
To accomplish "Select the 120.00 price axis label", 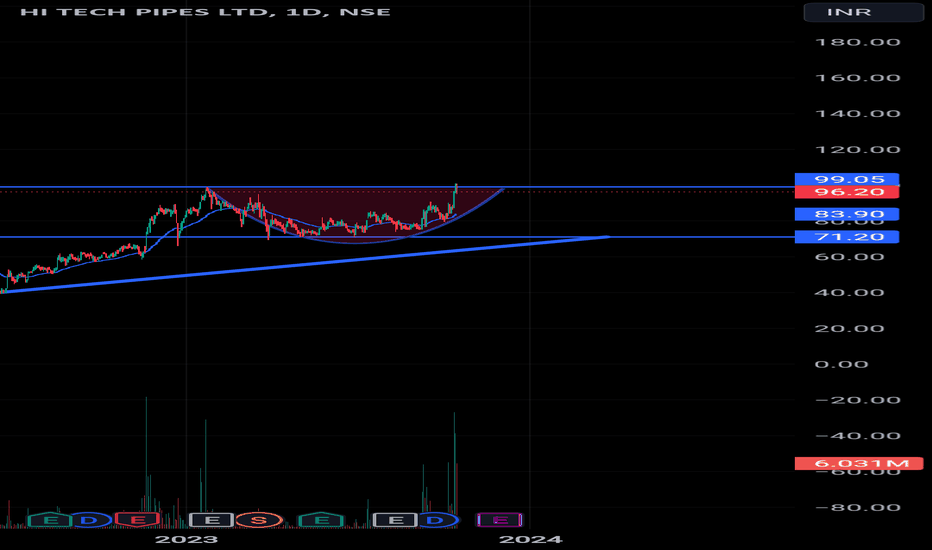I will point(858,149).
